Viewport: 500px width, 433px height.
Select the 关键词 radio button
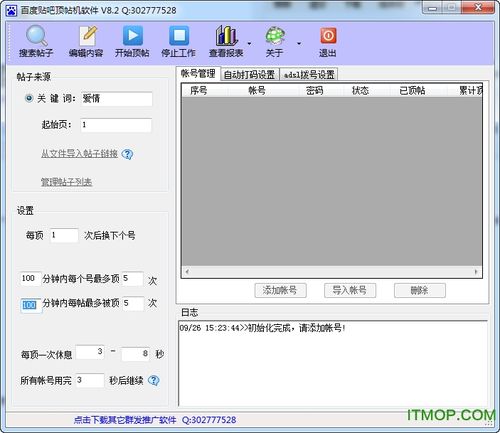(29, 98)
